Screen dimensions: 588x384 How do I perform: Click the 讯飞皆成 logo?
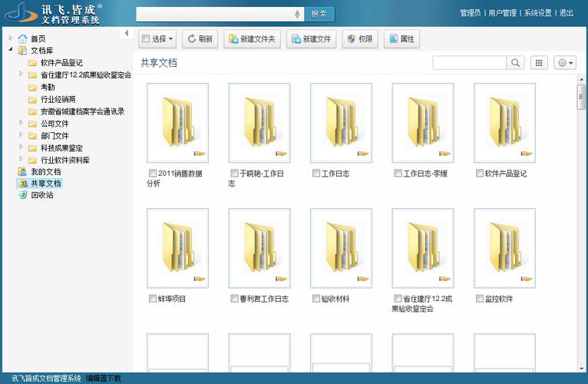point(54,14)
